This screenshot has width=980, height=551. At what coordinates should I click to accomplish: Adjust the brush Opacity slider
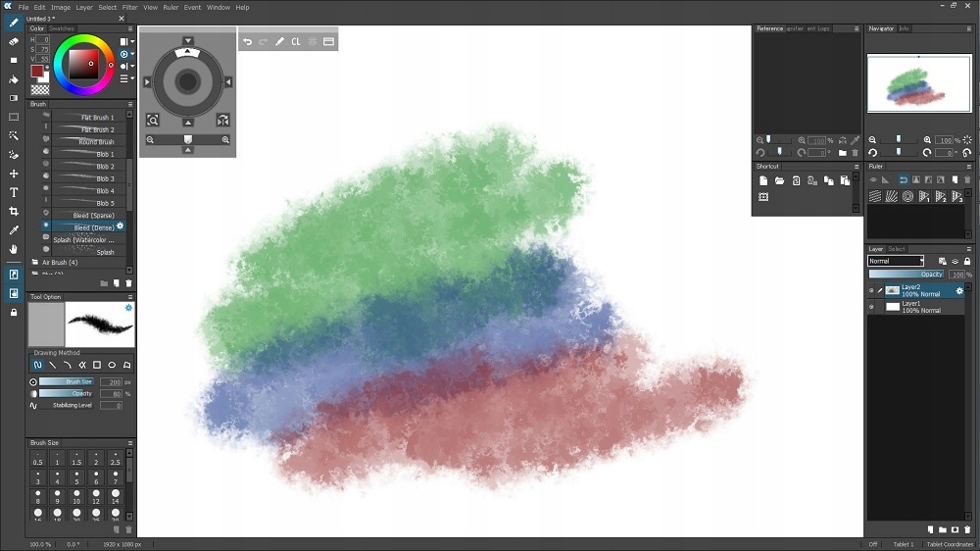[x=67, y=393]
